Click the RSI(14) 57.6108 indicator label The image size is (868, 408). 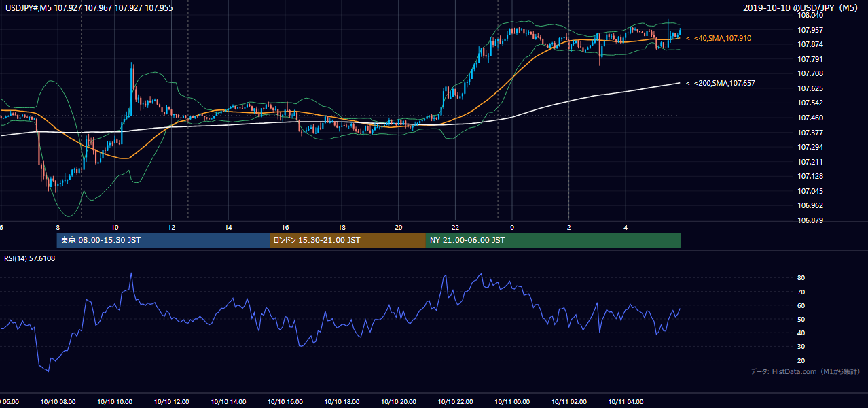[29, 258]
